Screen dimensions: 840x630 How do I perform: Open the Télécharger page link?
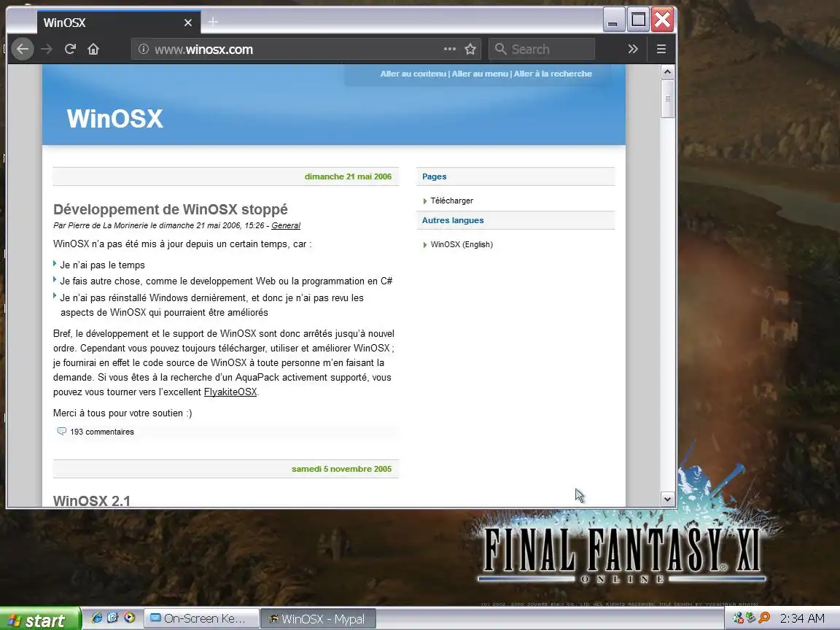[451, 201]
